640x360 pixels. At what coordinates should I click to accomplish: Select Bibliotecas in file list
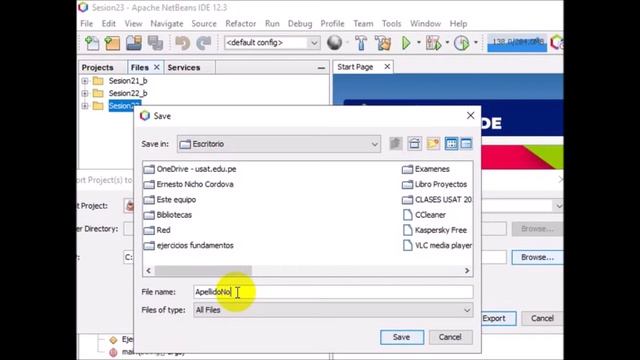point(168,215)
